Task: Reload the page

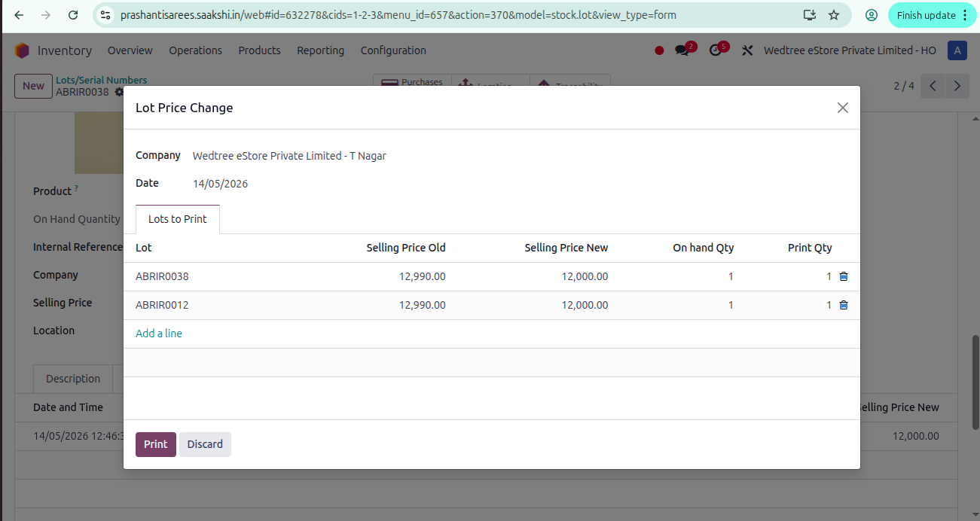Action: tap(73, 15)
